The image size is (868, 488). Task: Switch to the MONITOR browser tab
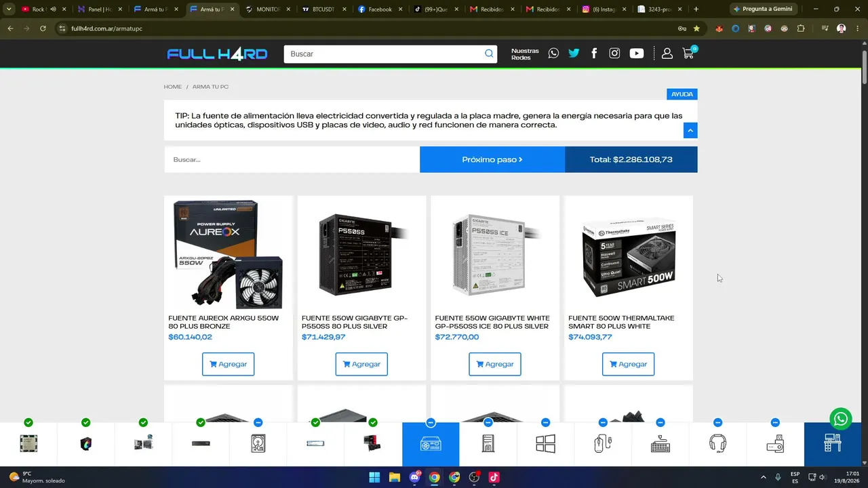point(267,9)
